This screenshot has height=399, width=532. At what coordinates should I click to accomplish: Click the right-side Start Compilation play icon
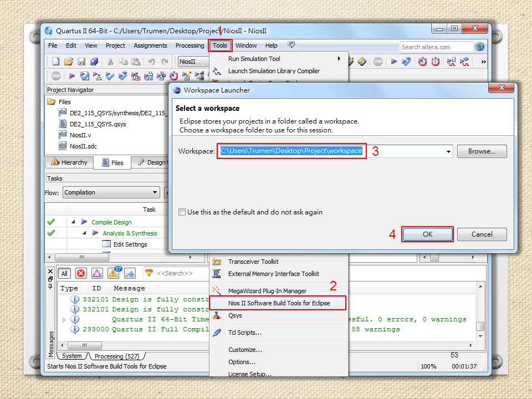tap(393, 62)
